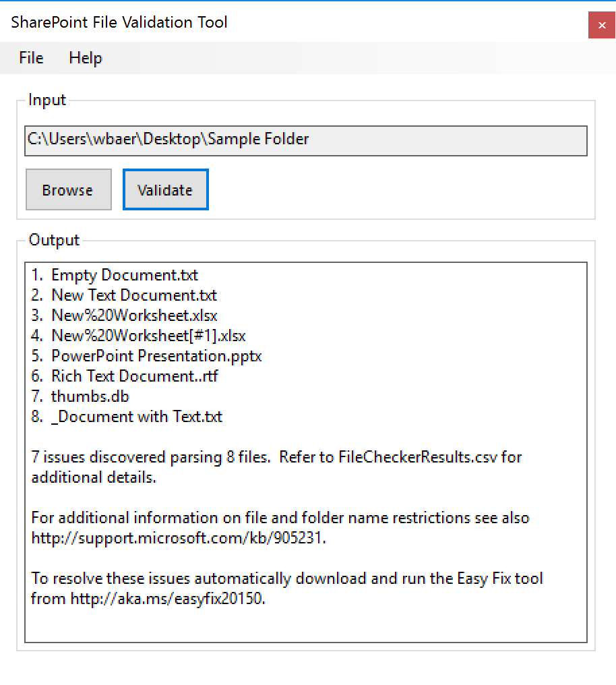Image resolution: width=616 pixels, height=685 pixels.
Task: Select the 'New%20Worksheet[#1].xlsx' output line
Action: coord(138,336)
